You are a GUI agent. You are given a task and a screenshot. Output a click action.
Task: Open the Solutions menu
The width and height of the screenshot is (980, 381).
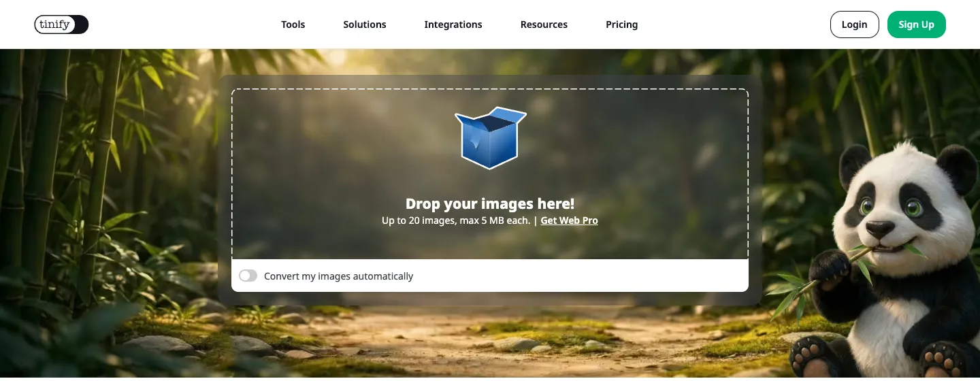365,24
